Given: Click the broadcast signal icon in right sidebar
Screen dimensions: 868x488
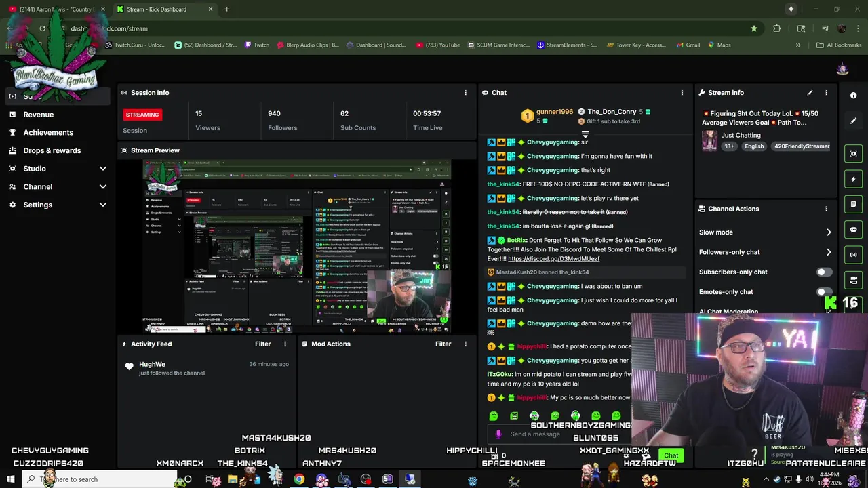Looking at the screenshot, I should [x=854, y=255].
